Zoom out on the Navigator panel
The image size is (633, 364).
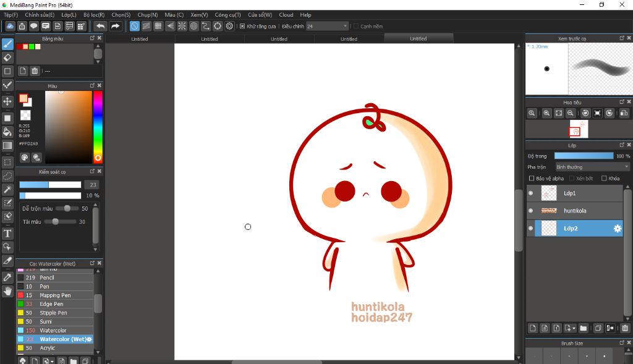click(x=570, y=113)
